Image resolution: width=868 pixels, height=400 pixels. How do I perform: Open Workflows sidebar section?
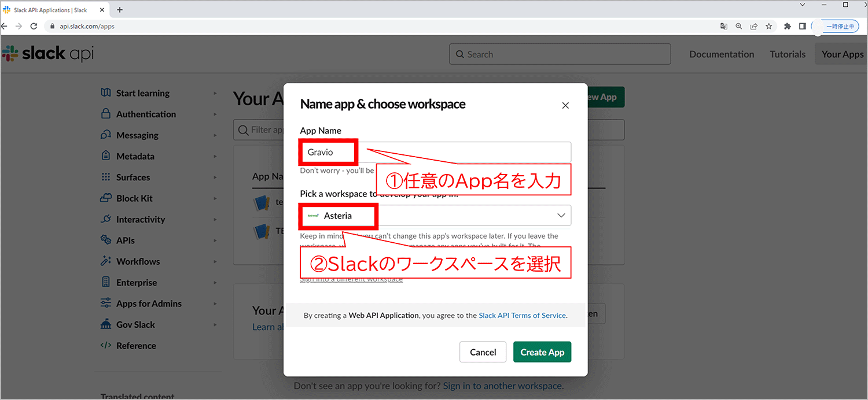click(138, 261)
